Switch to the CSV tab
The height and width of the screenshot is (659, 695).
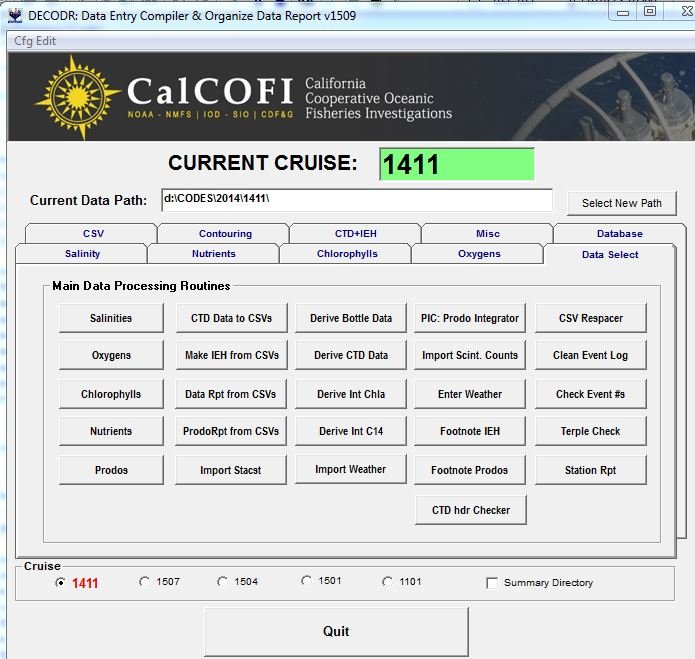[x=91, y=234]
